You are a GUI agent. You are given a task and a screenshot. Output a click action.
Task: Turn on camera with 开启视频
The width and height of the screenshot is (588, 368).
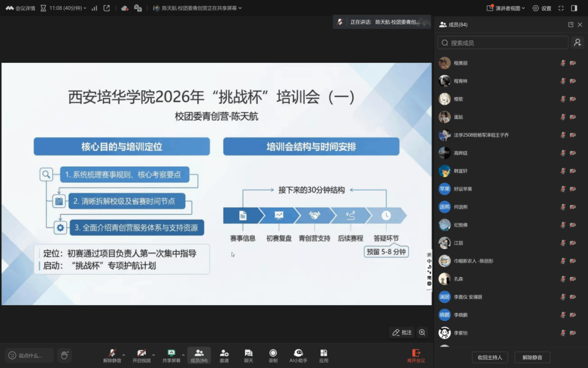(x=142, y=354)
